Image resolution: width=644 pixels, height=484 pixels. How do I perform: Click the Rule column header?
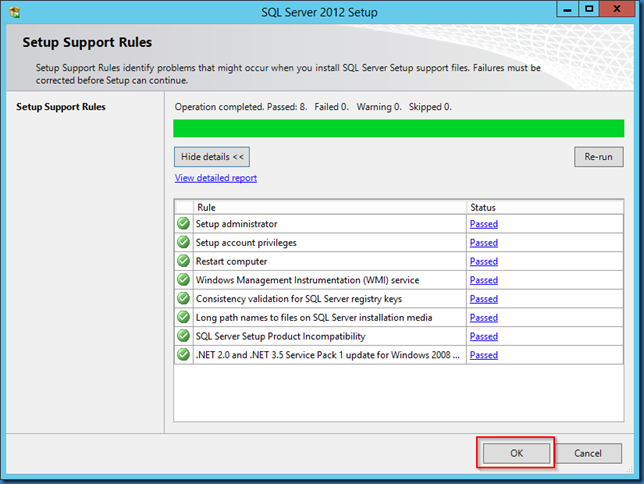point(330,207)
